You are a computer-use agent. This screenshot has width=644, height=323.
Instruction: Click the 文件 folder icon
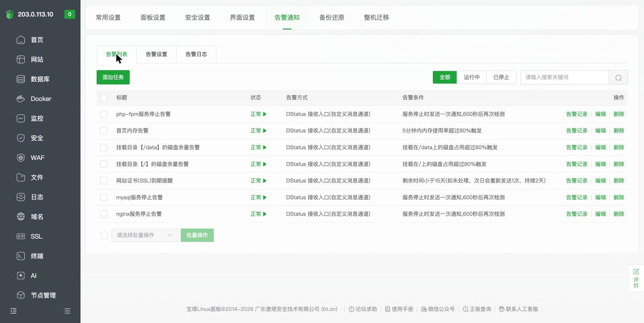click(21, 177)
